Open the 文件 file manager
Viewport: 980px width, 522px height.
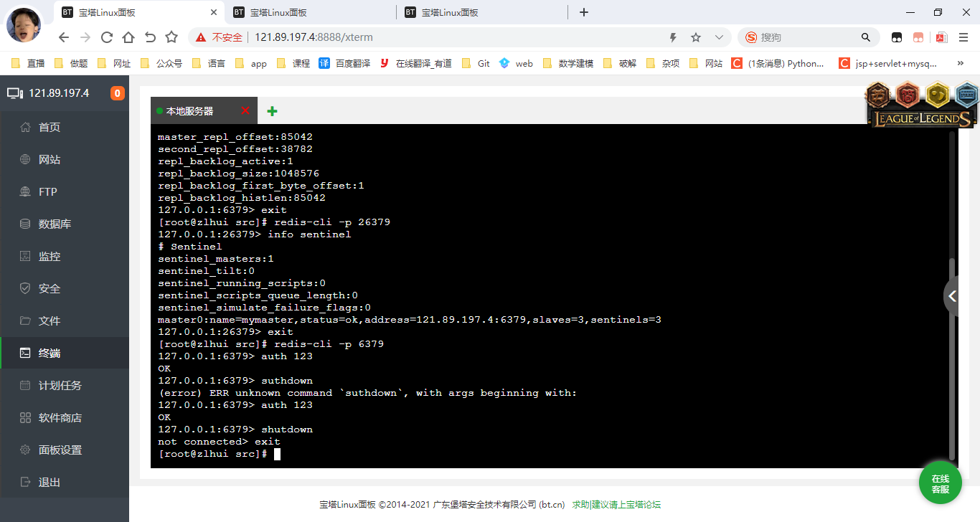49,321
